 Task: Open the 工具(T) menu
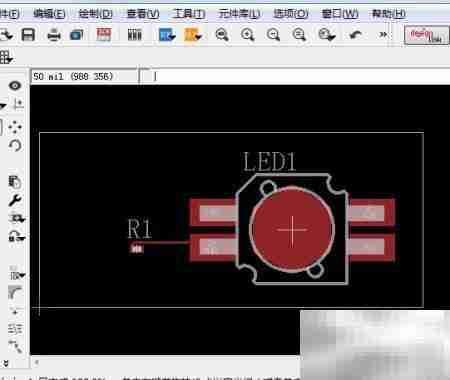(189, 14)
